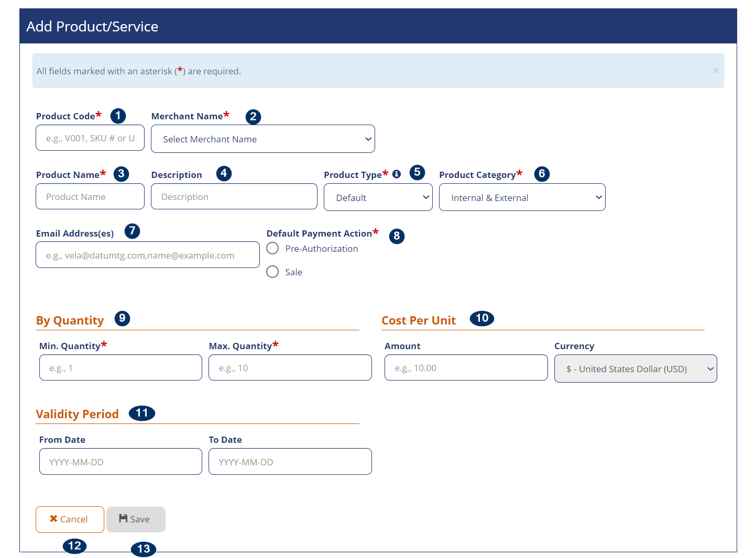Dismiss the required fields notice

click(716, 71)
